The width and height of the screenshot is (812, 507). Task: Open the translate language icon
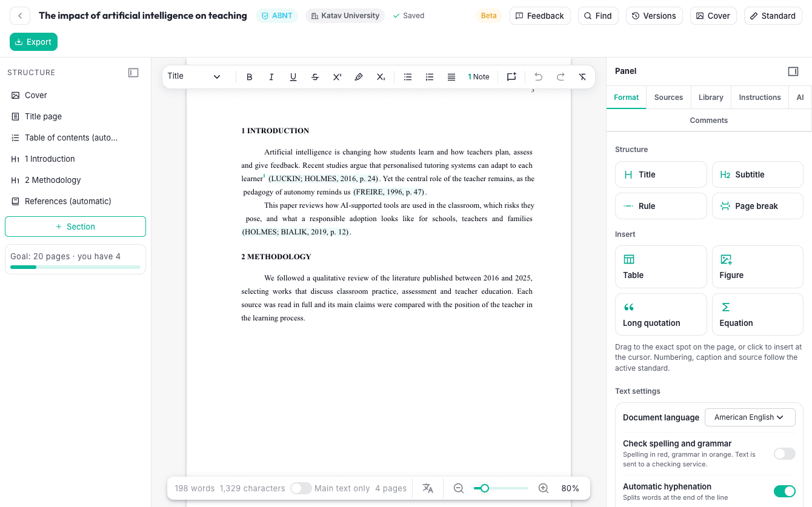coord(428,488)
